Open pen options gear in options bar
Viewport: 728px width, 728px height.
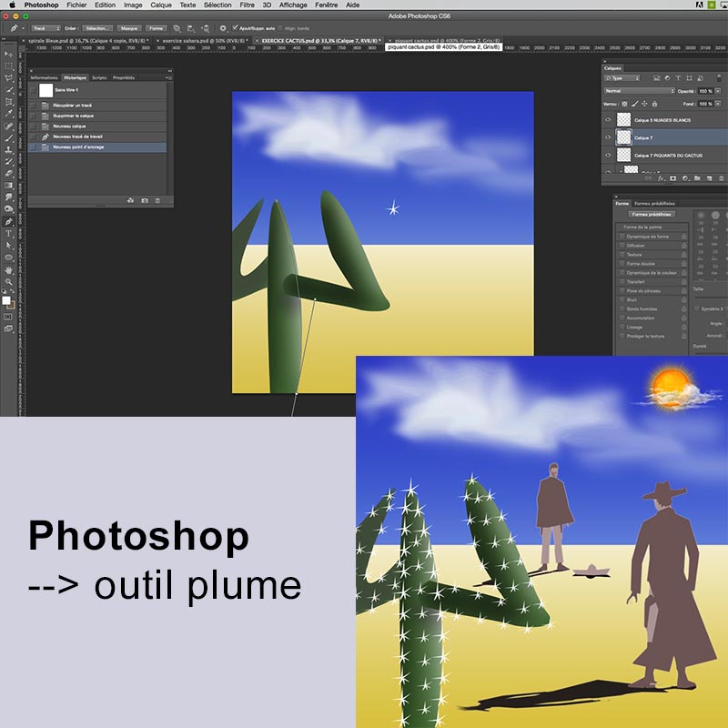[x=223, y=28]
